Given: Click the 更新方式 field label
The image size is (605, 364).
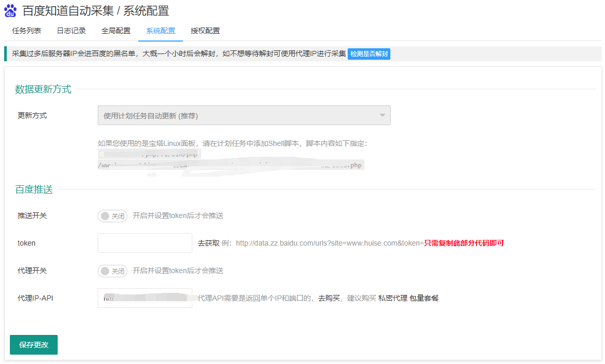Looking at the screenshot, I should (32, 115).
